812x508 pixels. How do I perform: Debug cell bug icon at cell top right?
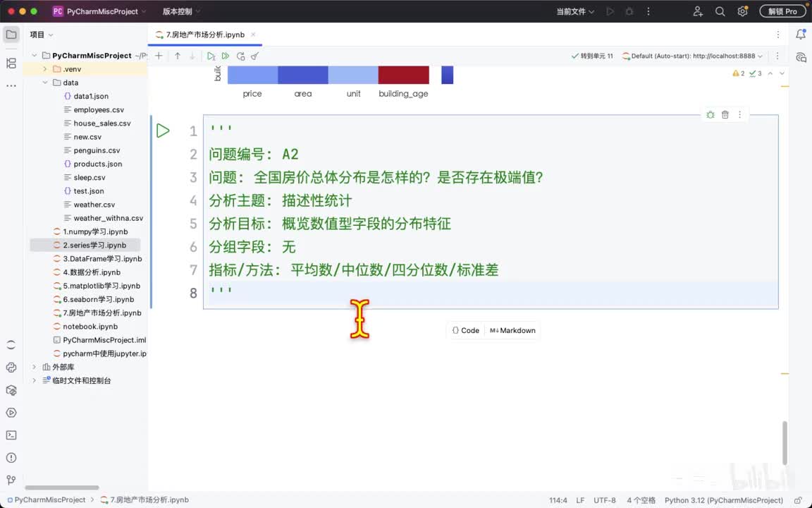coord(710,114)
